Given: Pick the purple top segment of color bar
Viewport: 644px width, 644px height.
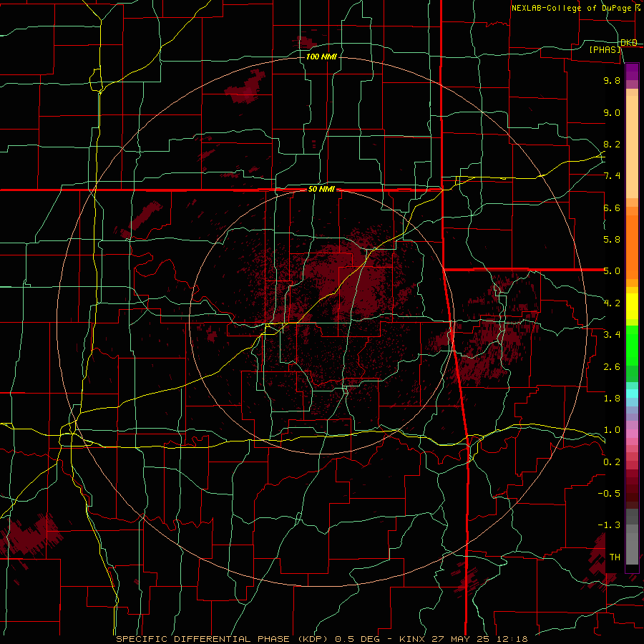Looking at the screenshot, I should (x=632, y=72).
